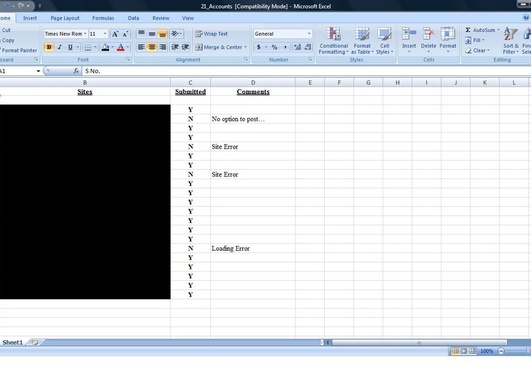This screenshot has width=531, height=370.
Task: Click the Format cells icon
Action: coord(448,35)
